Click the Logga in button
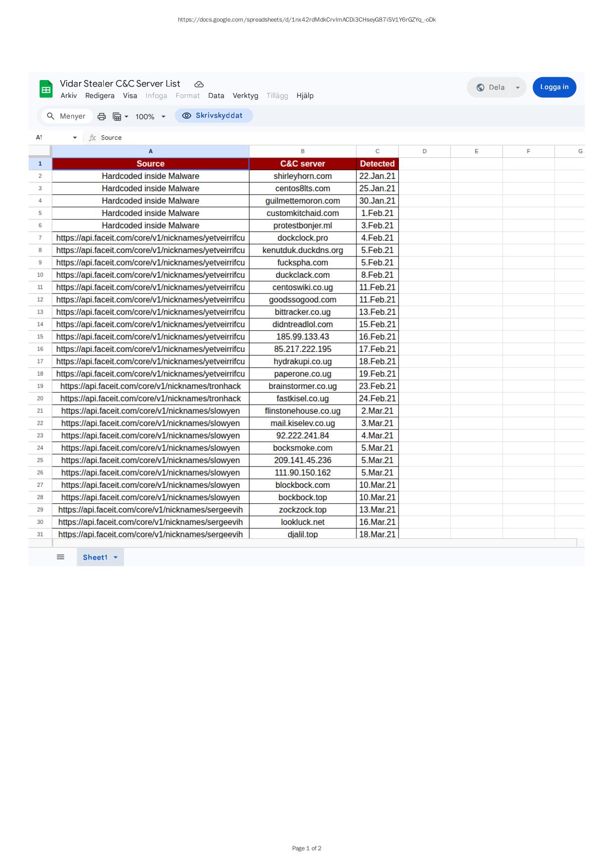This screenshot has height=868, width=614. pyautogui.click(x=554, y=87)
